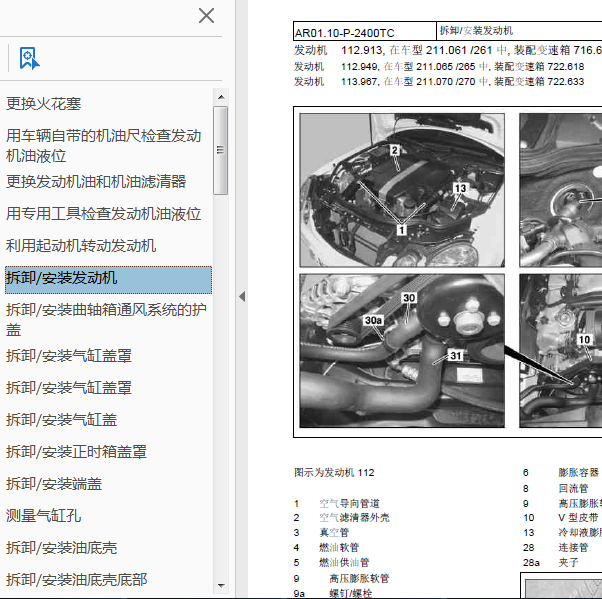Open bookmark 拆卸/安装正时箱盖罩

(76, 452)
